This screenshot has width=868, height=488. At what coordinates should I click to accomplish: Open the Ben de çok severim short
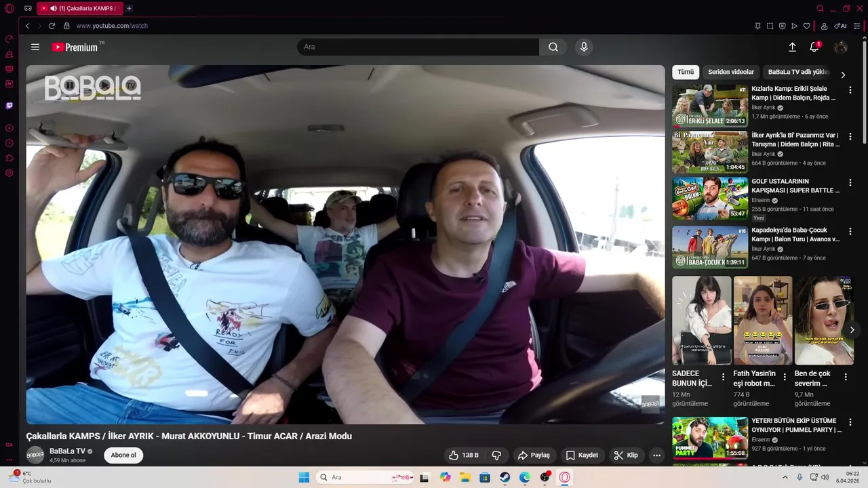[824, 320]
